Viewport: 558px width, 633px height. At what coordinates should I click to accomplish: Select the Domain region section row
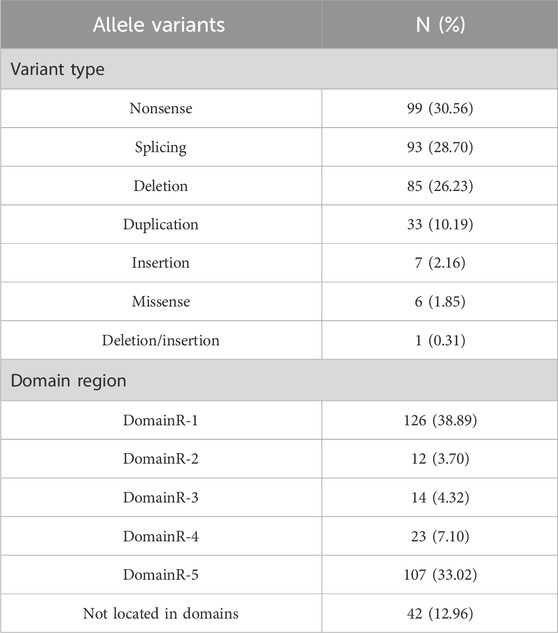279,380
